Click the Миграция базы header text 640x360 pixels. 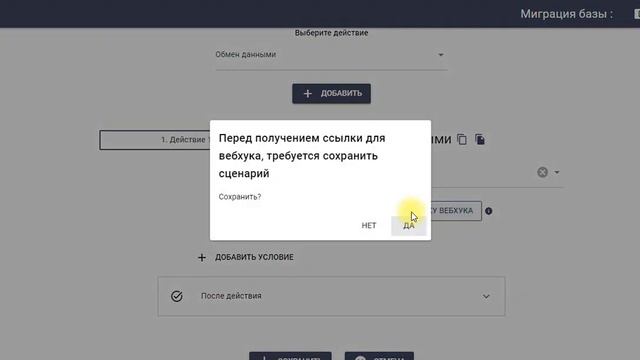click(x=567, y=14)
